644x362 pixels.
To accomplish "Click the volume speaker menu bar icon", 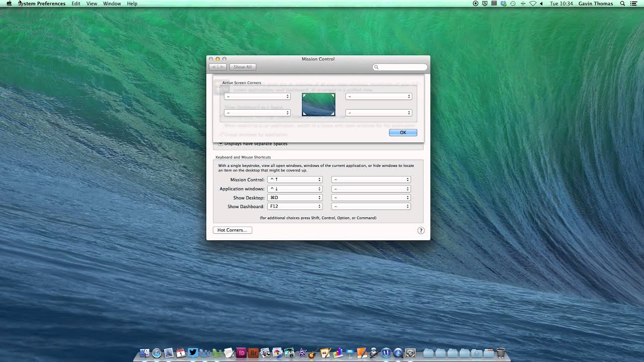I will (541, 4).
